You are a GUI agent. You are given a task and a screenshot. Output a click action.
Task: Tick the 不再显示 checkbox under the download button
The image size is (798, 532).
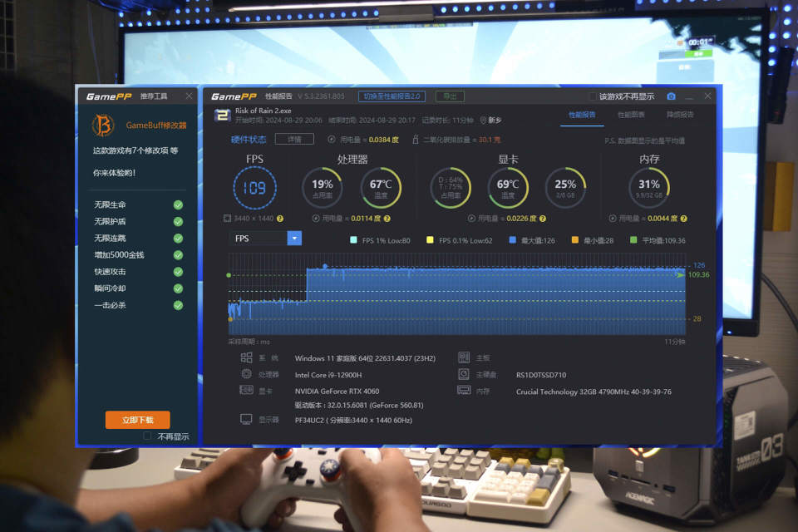pos(147,436)
